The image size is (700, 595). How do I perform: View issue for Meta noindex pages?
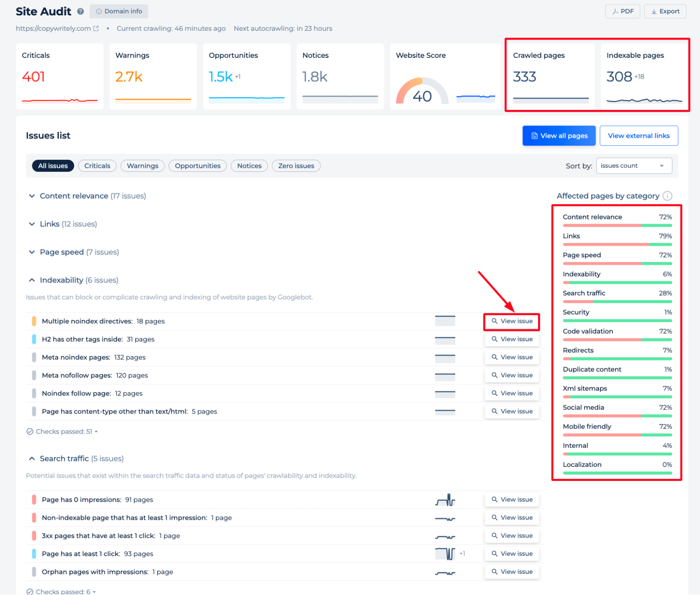[x=512, y=357]
